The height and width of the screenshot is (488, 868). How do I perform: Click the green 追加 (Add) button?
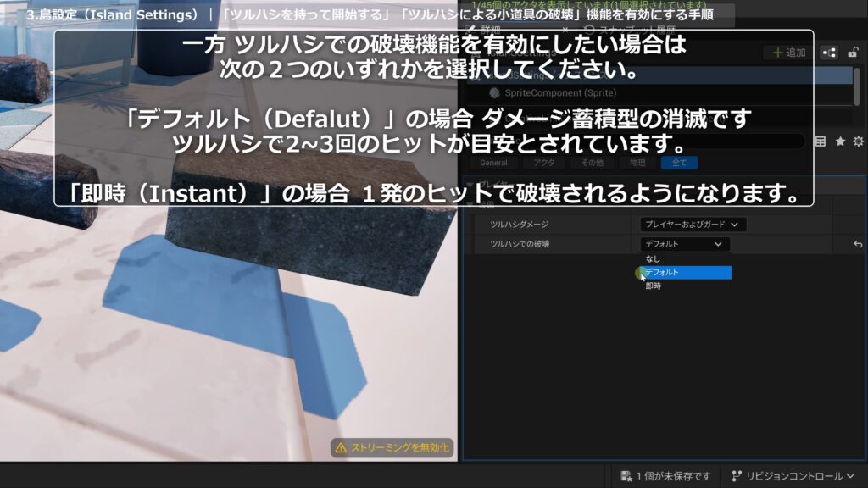[x=789, y=53]
